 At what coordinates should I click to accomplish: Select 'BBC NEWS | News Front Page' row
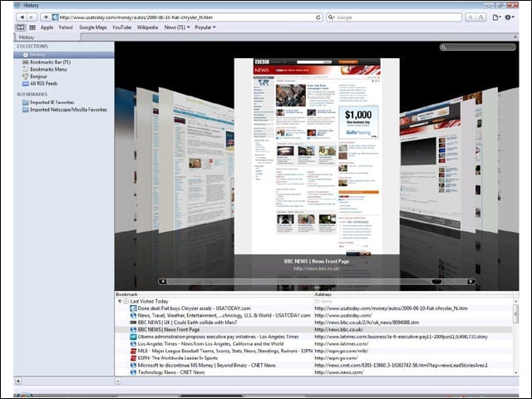(x=313, y=330)
